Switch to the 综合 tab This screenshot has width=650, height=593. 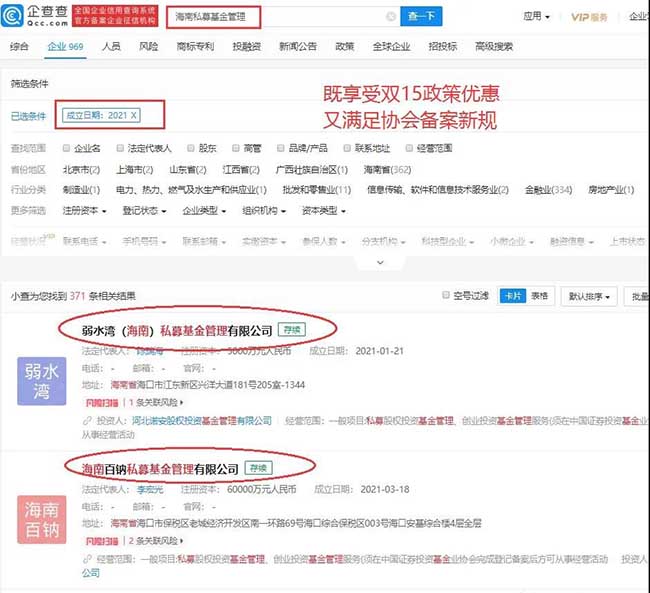[x=19, y=46]
